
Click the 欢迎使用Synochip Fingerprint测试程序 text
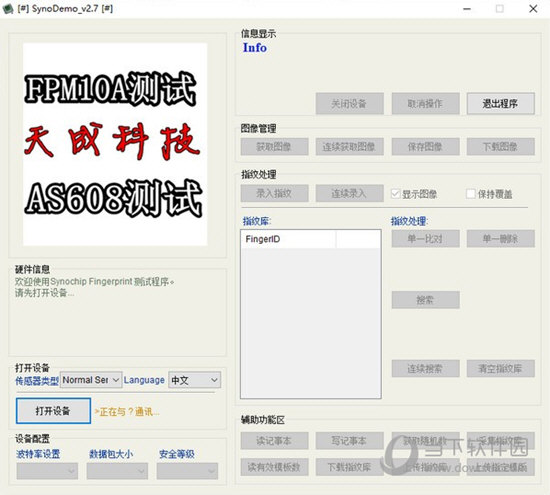point(94,281)
